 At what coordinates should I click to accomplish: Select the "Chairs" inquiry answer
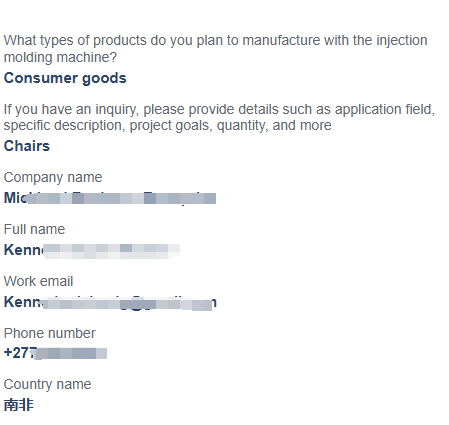tap(27, 146)
